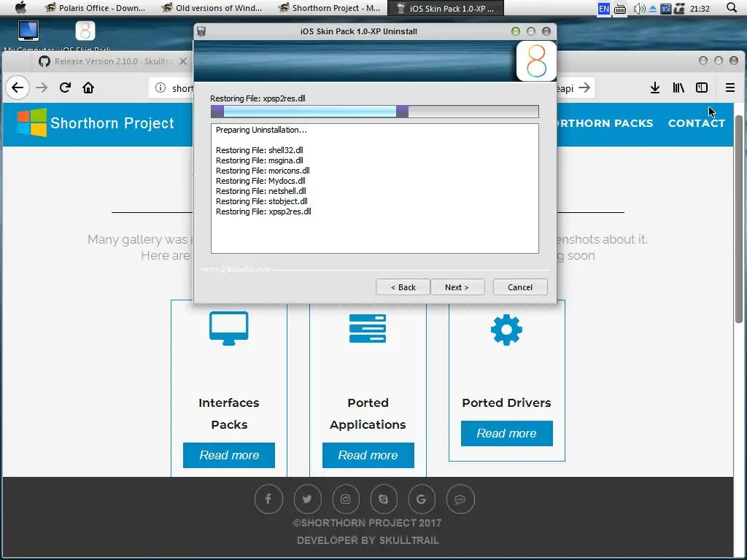Click Ported Drivers heading
Viewport: 747px width, 560px height.
pyautogui.click(x=506, y=402)
